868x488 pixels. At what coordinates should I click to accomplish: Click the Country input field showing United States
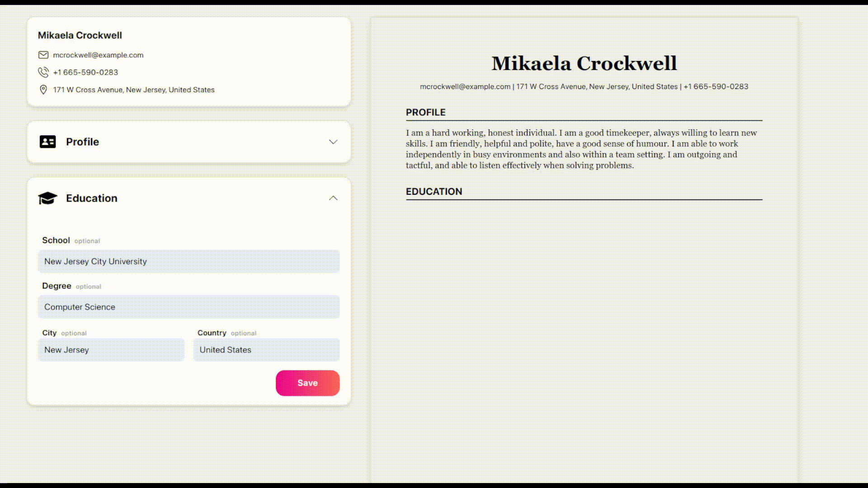(267, 350)
